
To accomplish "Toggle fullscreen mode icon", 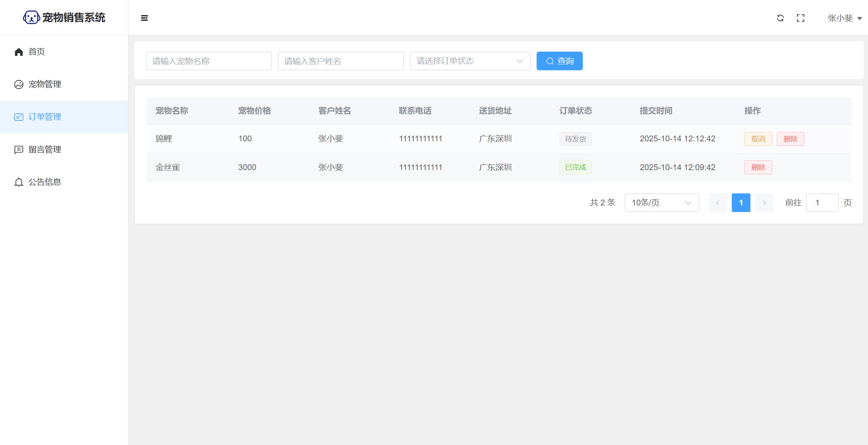I will pyautogui.click(x=800, y=18).
